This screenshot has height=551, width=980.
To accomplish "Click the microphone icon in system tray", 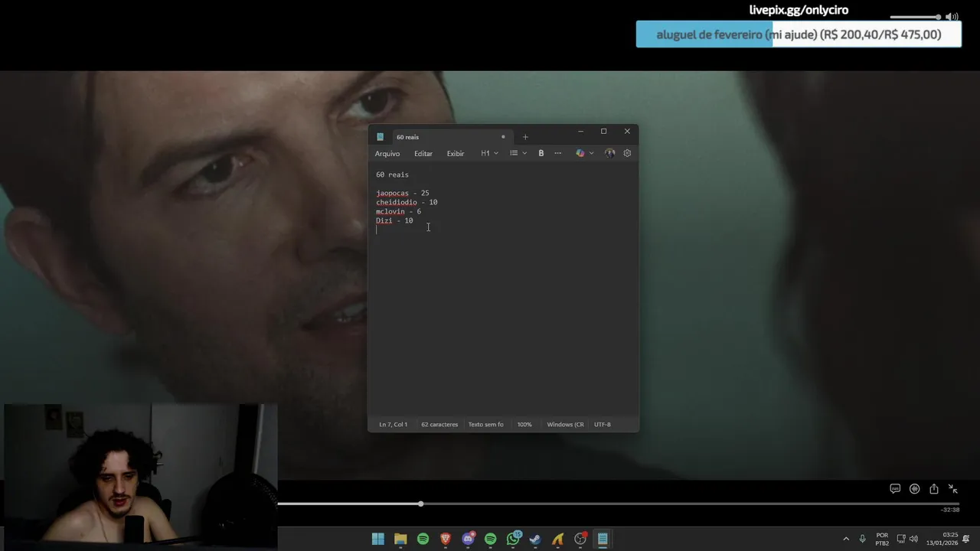I will (x=862, y=539).
